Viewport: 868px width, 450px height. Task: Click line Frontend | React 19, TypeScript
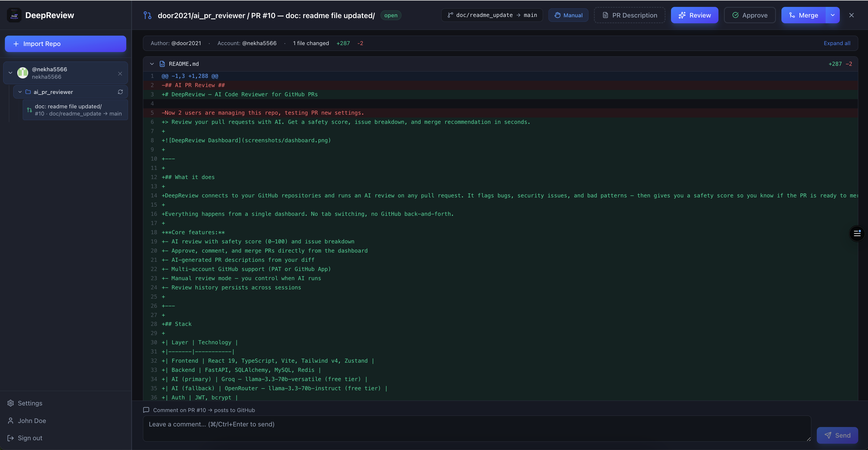[x=500, y=361]
